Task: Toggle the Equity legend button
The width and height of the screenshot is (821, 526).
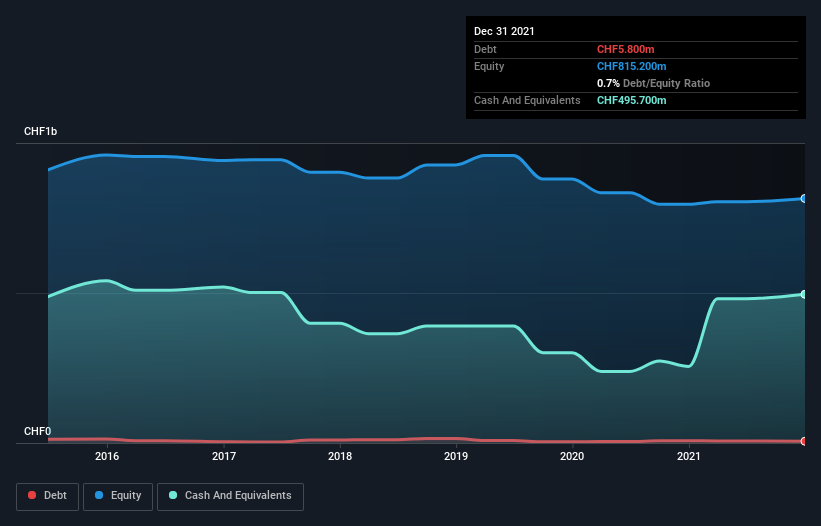Action: (x=118, y=496)
